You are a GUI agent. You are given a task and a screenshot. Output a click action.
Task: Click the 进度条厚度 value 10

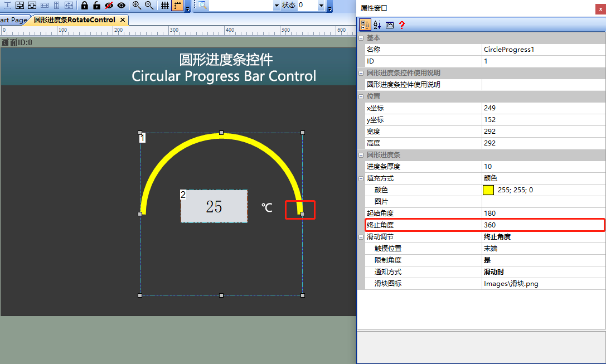click(x=544, y=167)
